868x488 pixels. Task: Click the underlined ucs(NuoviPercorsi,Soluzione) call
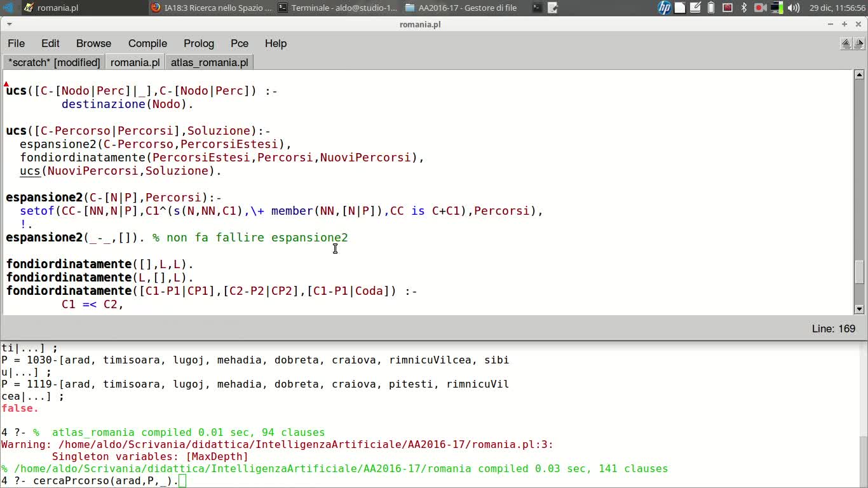[121, 171]
